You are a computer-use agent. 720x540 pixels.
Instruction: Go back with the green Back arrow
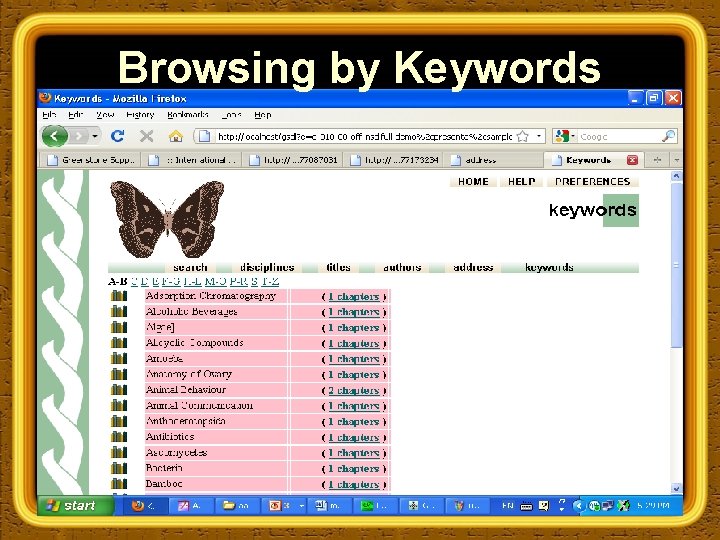click(x=55, y=136)
